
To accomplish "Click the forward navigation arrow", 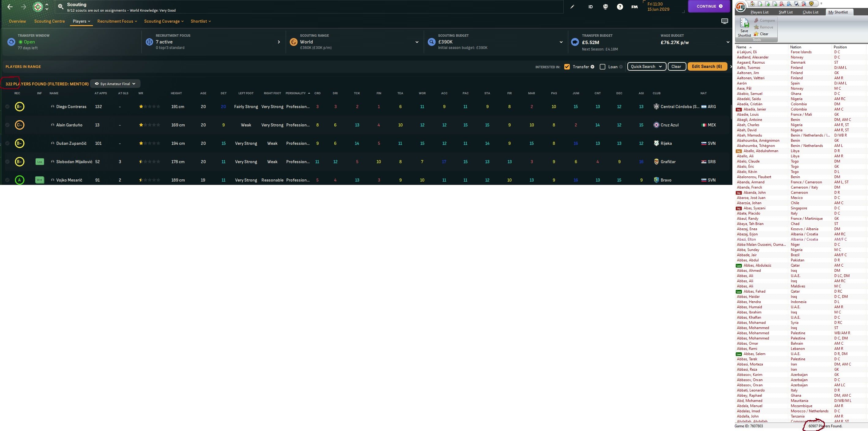I will (x=24, y=6).
